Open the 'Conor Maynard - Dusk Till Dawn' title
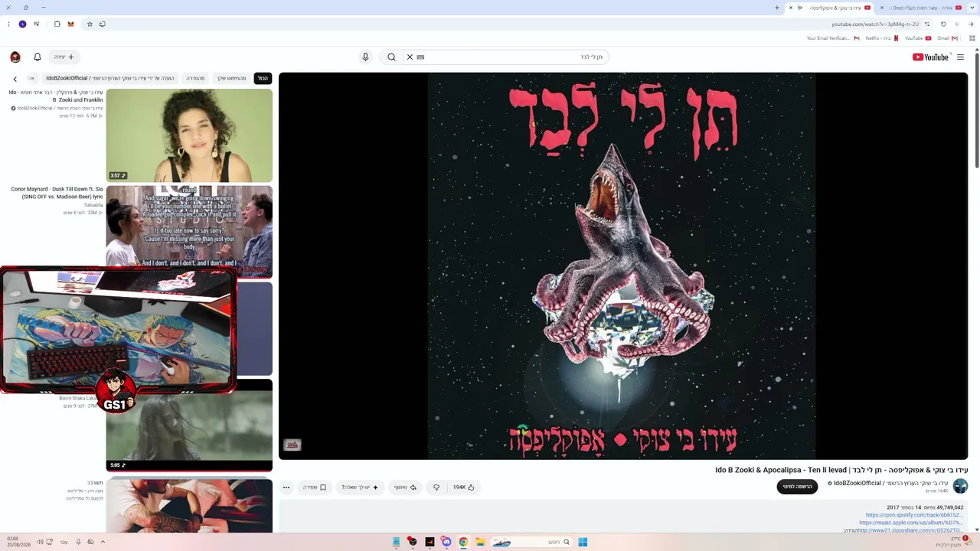Viewport: 980px width, 551px height. [x=57, y=192]
